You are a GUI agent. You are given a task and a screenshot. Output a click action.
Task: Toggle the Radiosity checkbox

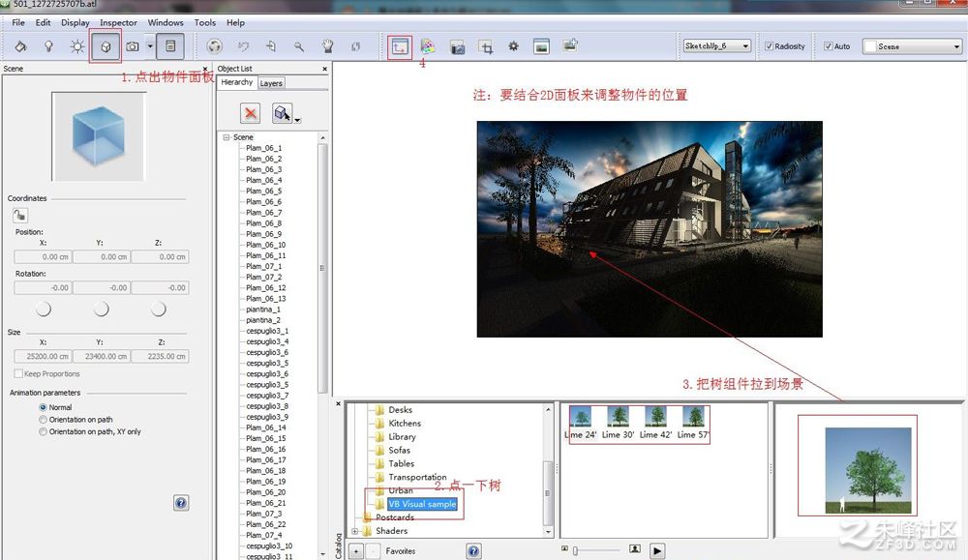tap(769, 46)
